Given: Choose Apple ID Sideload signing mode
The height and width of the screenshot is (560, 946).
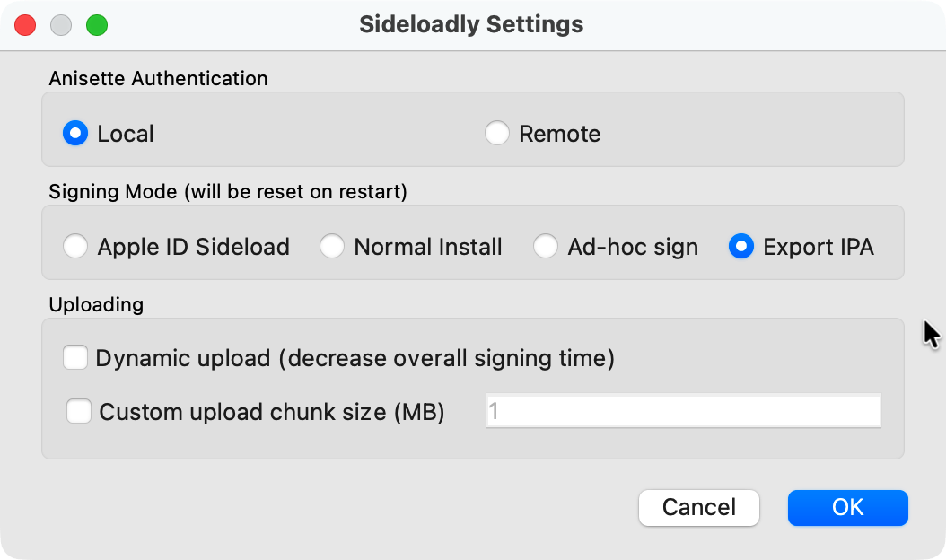Looking at the screenshot, I should tap(75, 247).
